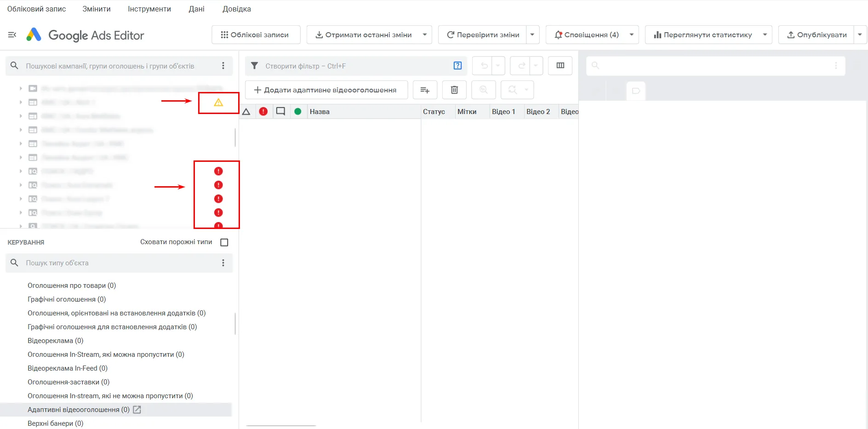Open the Змінити menu
This screenshot has height=429, width=868.
point(97,9)
